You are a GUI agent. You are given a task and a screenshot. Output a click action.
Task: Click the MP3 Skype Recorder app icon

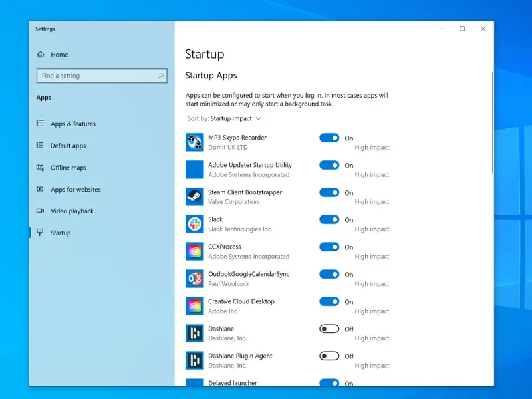194,142
